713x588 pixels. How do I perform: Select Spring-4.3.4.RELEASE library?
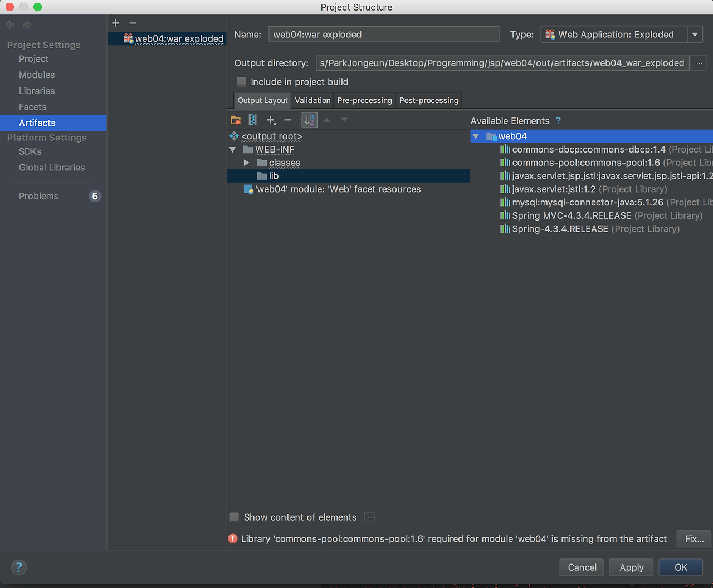[590, 229]
